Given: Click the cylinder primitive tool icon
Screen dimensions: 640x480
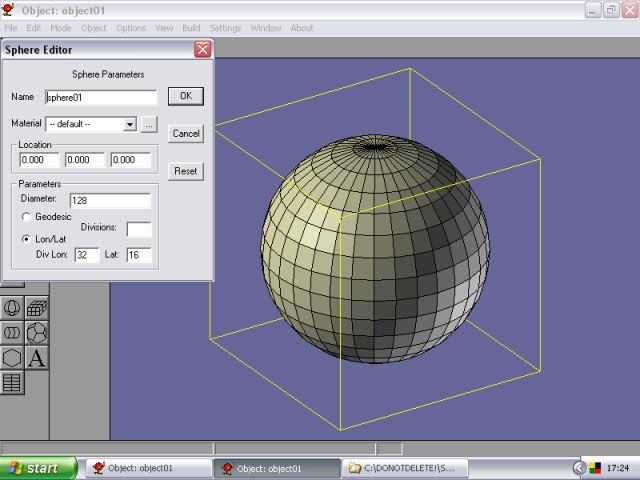Looking at the screenshot, I should click(x=12, y=333).
